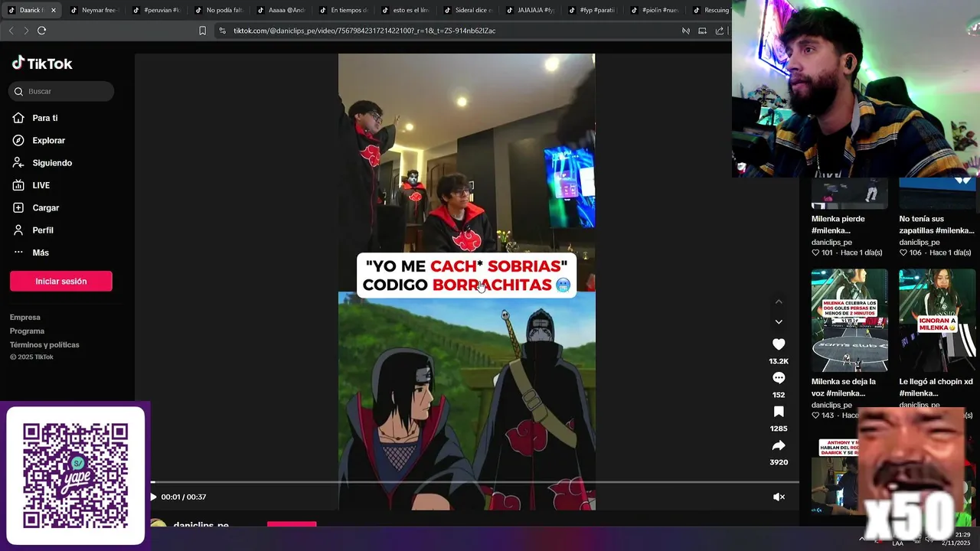The image size is (980, 551).
Task: Open Términos y políticas link
Action: click(x=44, y=344)
